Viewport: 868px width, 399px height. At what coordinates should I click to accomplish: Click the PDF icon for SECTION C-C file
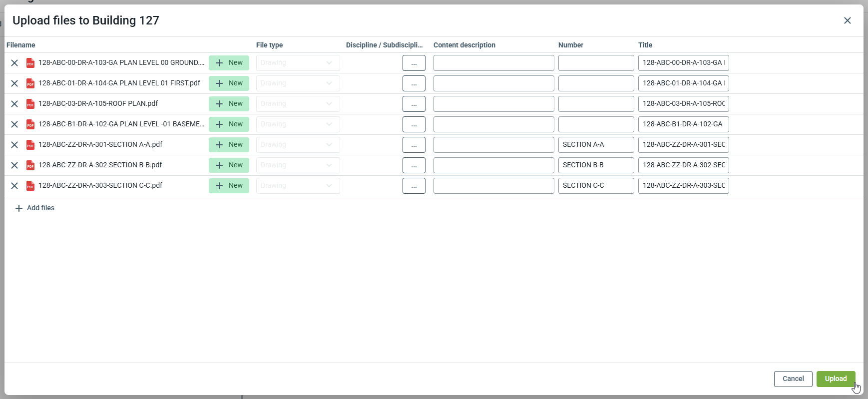tap(30, 186)
